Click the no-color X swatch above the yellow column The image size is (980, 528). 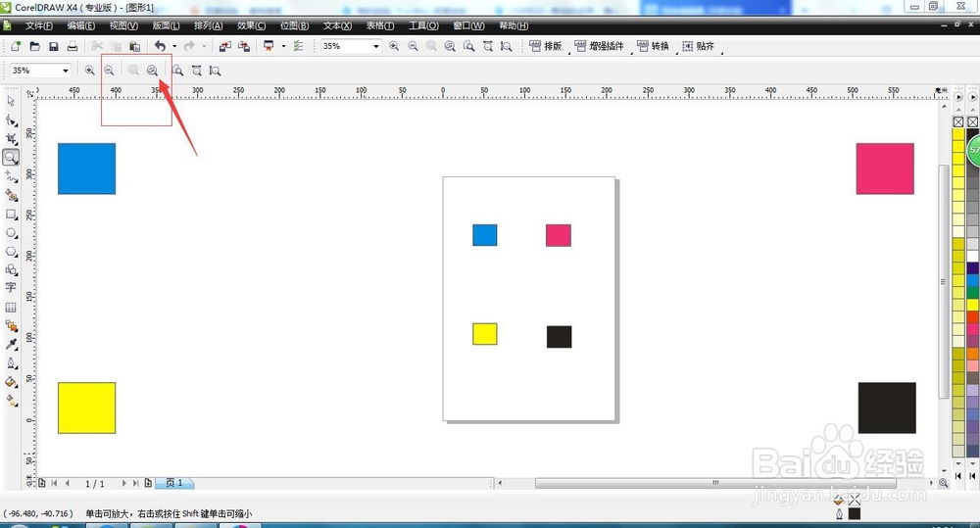pos(958,121)
